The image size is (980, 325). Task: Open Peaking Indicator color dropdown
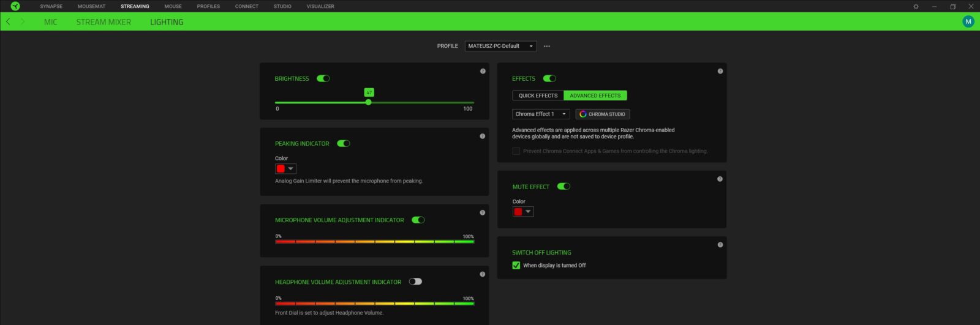[285, 169]
